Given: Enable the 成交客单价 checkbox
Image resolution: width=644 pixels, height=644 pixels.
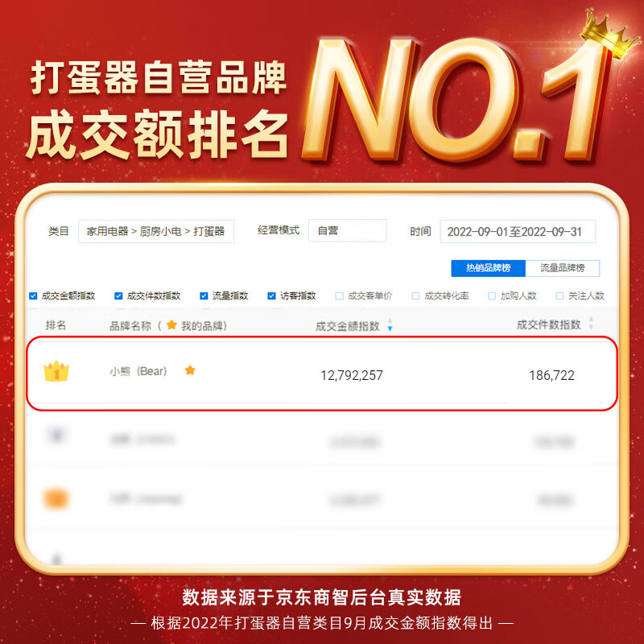Looking at the screenshot, I should click(x=339, y=295).
